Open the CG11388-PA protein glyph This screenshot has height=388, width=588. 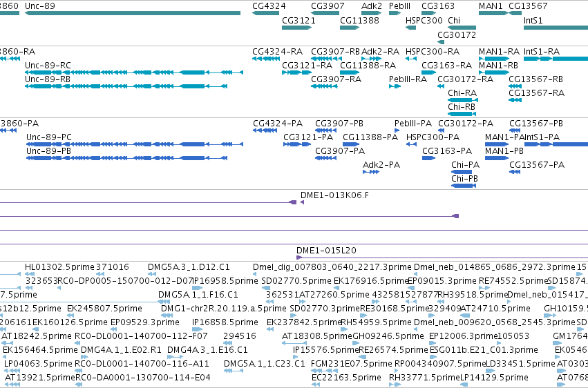(x=351, y=144)
